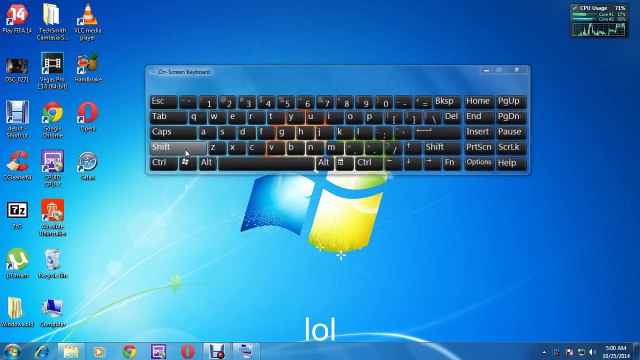Click the clock showing 5:00 AM
The width and height of the screenshot is (640, 360).
click(x=616, y=352)
